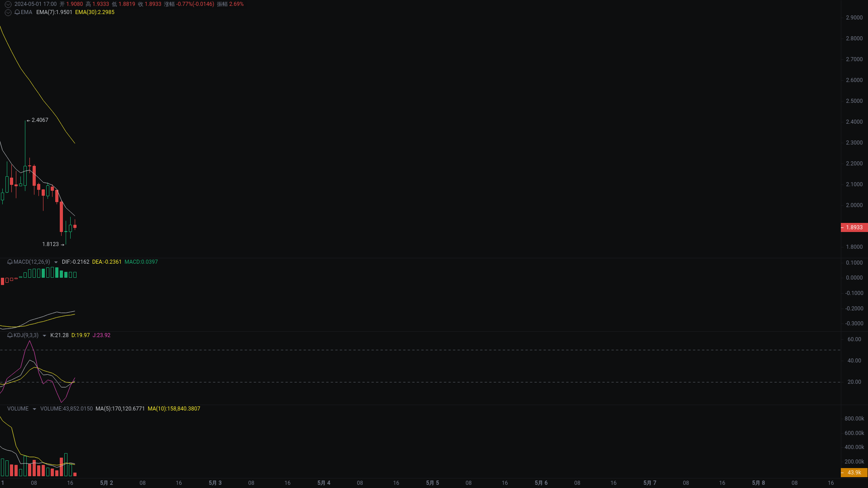Click the 2.4067 high price annotation arrow
This screenshot has height=488, width=868.
(36, 120)
